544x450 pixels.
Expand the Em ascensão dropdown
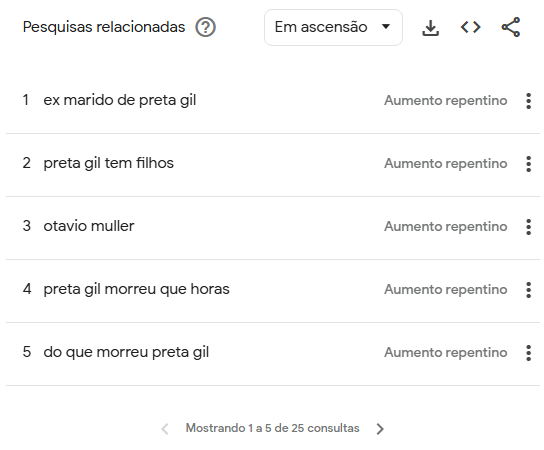(x=333, y=27)
